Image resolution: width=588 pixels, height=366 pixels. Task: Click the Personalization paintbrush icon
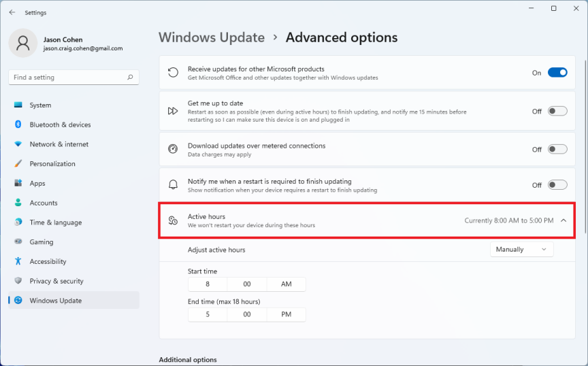(x=18, y=164)
